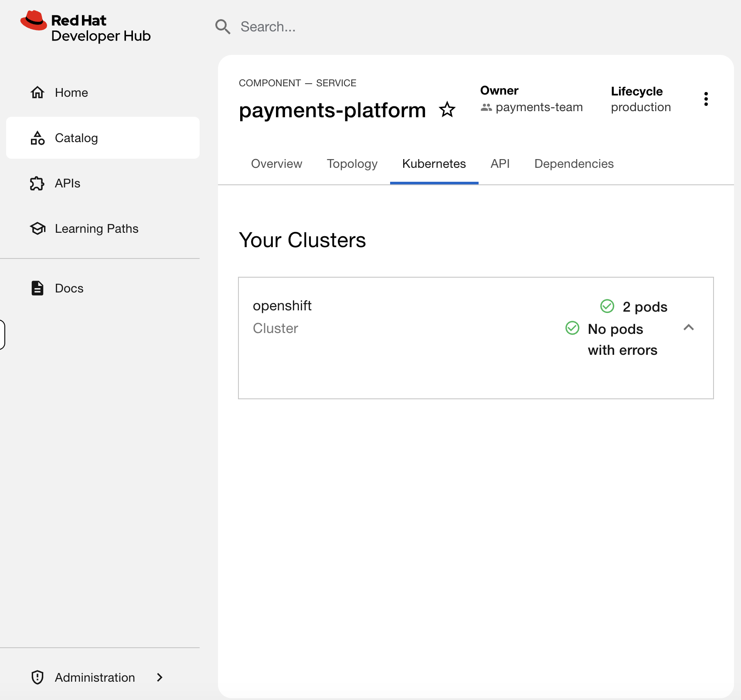Viewport: 741px width, 700px height.
Task: Click the Red Hat Developer Hub logo
Action: tap(85, 27)
